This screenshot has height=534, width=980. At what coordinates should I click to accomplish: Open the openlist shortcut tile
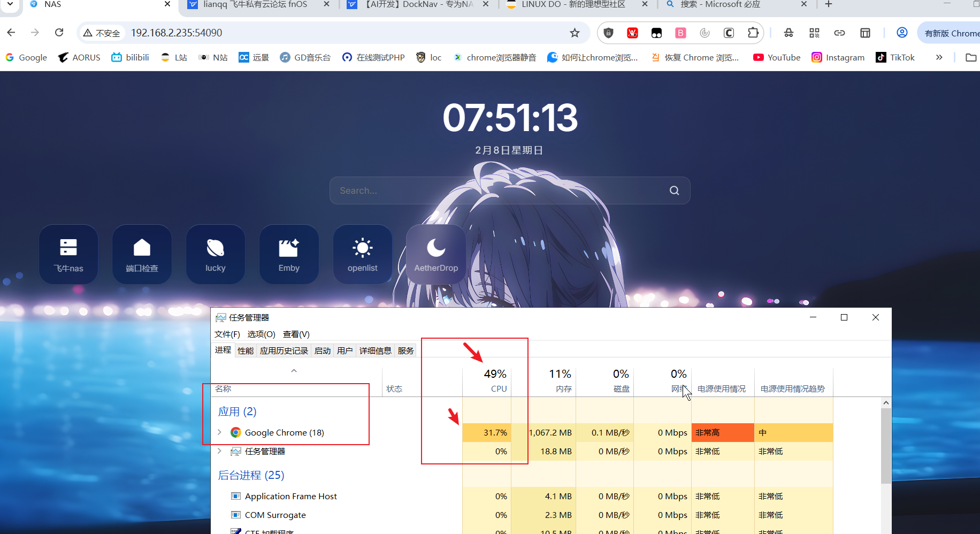click(x=363, y=254)
